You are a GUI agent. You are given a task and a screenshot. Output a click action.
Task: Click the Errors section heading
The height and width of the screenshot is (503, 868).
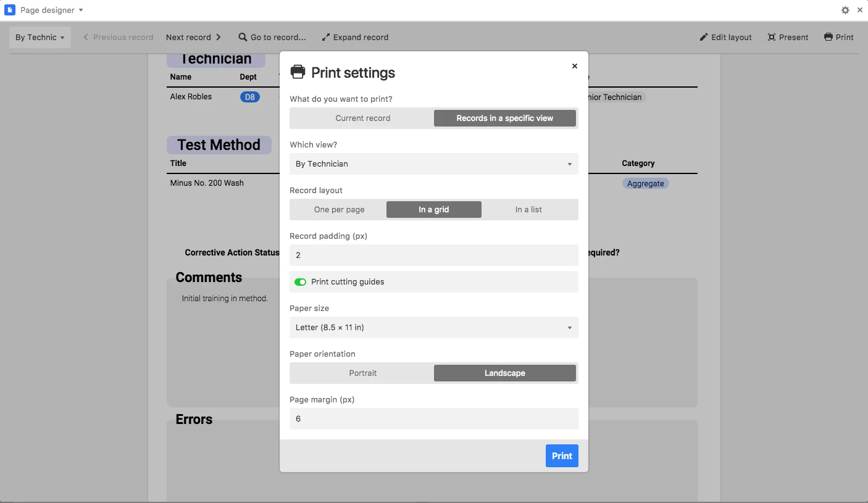(194, 419)
